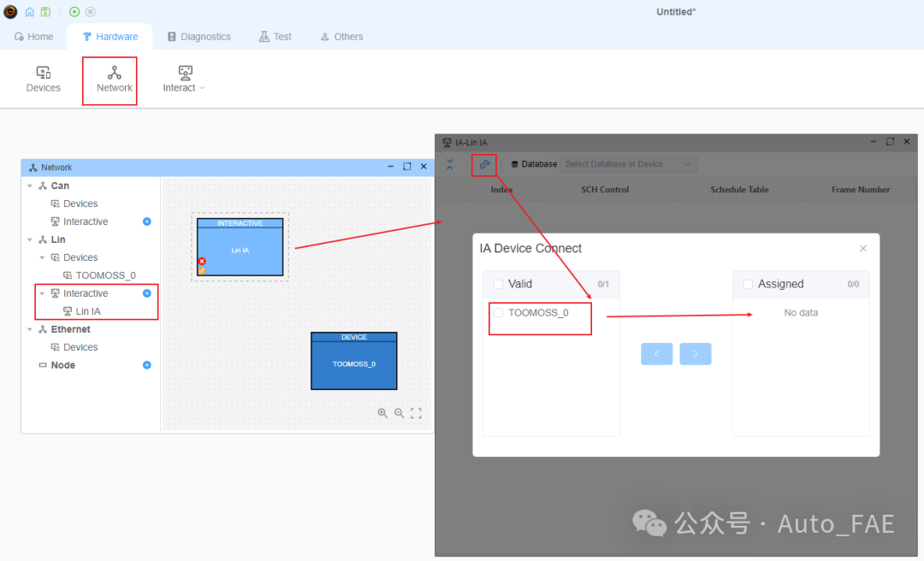Click red error icon on Lin IA block
Screen dimensions: 924x561
[x=202, y=261]
